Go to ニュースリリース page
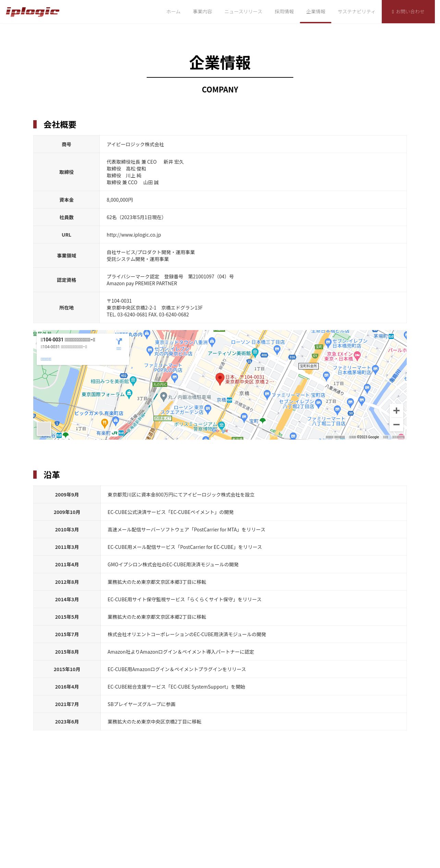Image resolution: width=440 pixels, height=868 pixels. 243,12
